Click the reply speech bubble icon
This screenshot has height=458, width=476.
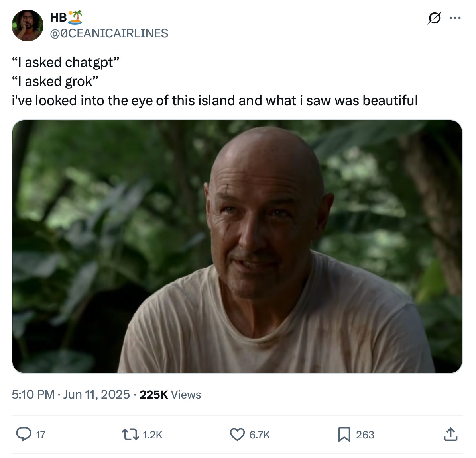click(24, 434)
